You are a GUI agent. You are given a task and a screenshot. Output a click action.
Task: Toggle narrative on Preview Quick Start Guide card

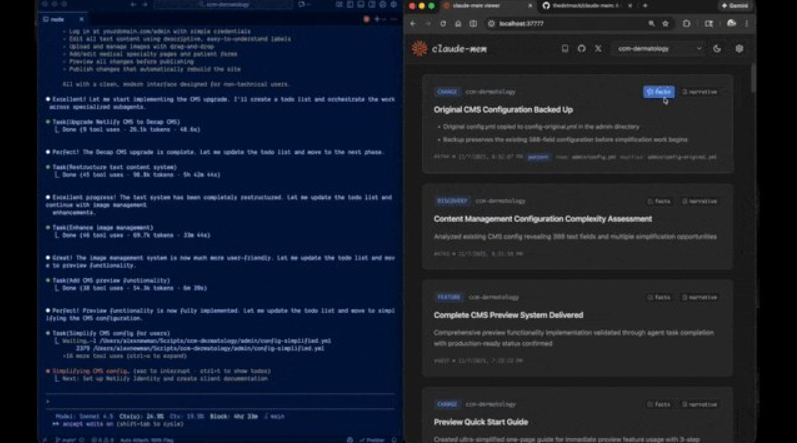700,404
